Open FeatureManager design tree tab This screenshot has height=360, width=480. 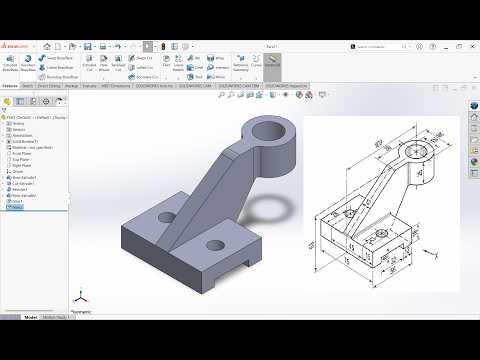[x=7, y=101]
